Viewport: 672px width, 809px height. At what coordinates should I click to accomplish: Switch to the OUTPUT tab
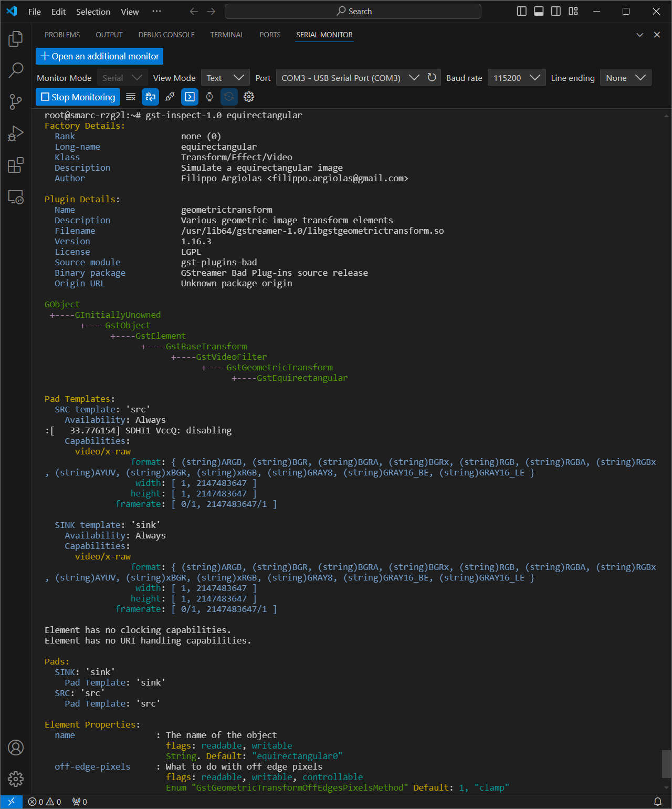109,35
